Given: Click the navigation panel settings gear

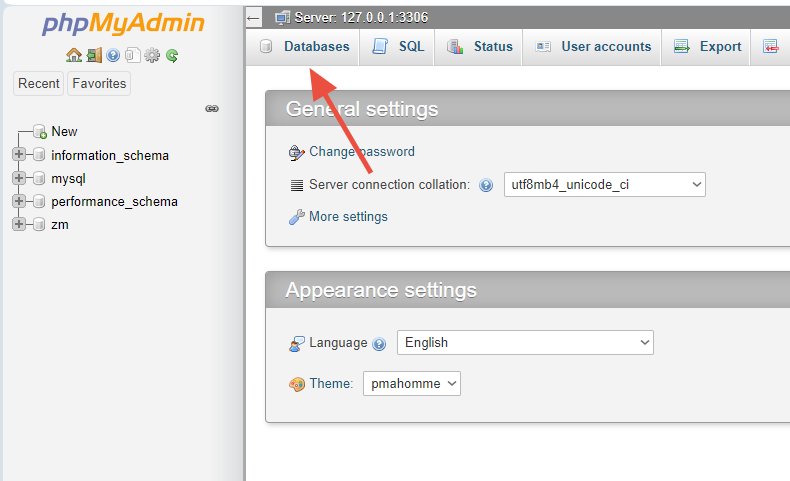Looking at the screenshot, I should pos(152,56).
